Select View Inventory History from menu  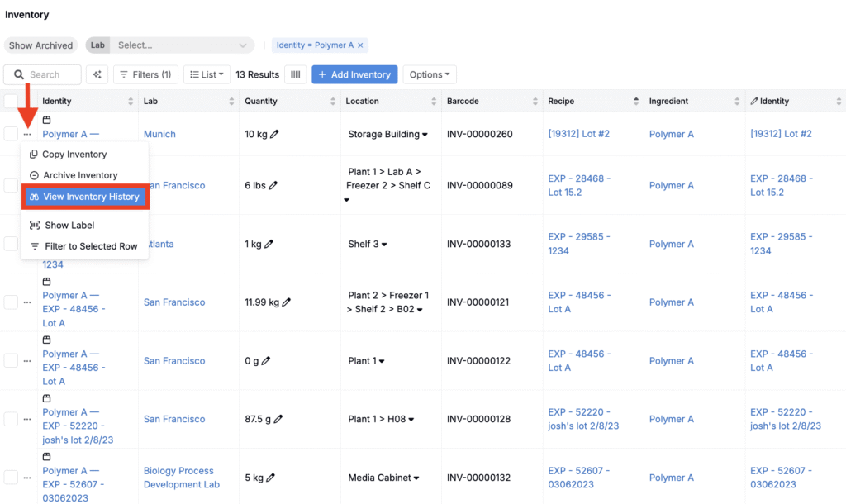click(x=85, y=197)
